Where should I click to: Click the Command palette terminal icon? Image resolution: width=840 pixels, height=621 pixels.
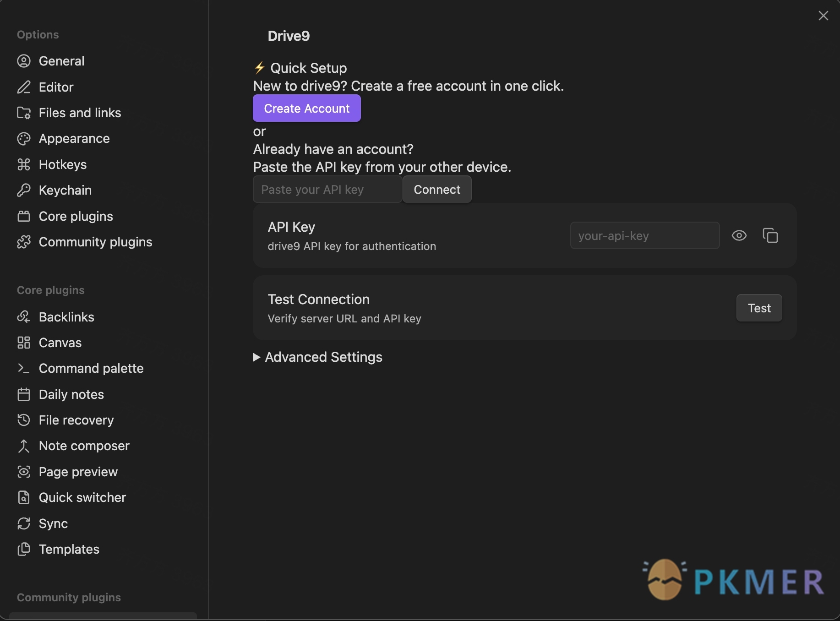pyautogui.click(x=24, y=368)
